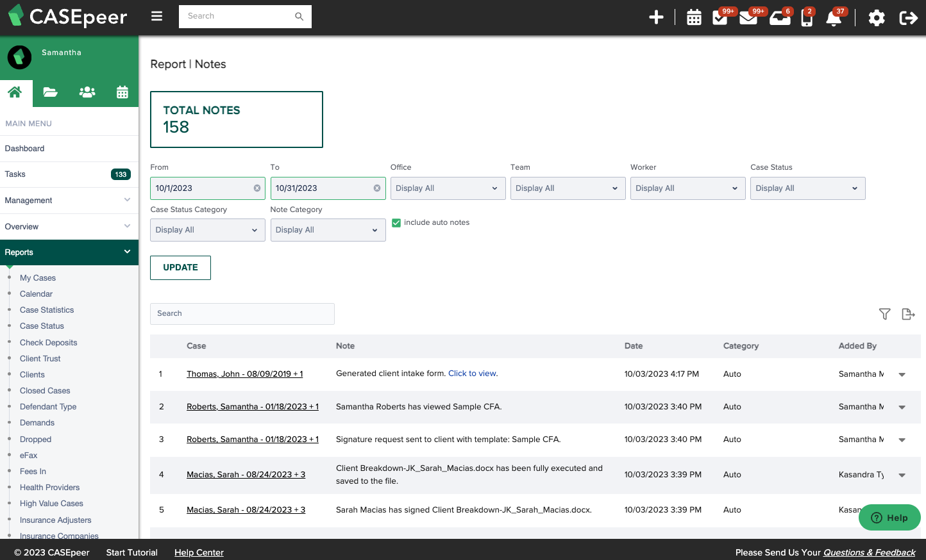Open the Thomas, John case link

(x=244, y=374)
